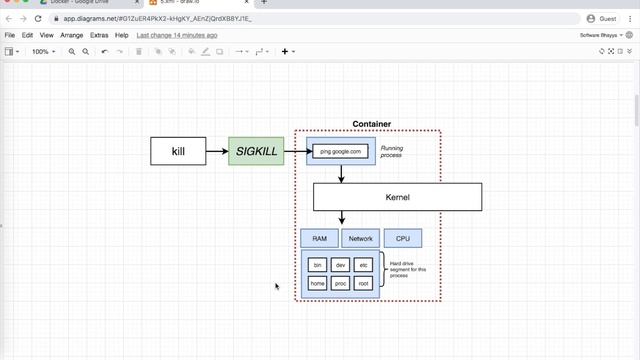The width and height of the screenshot is (640, 360).
Task: Delete the selected shape with trash icon
Action: pyautogui.click(x=139, y=52)
